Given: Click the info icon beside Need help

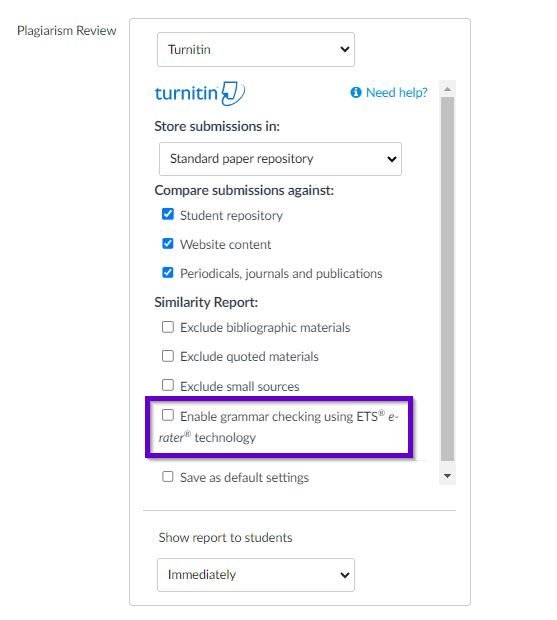Looking at the screenshot, I should pyautogui.click(x=356, y=92).
